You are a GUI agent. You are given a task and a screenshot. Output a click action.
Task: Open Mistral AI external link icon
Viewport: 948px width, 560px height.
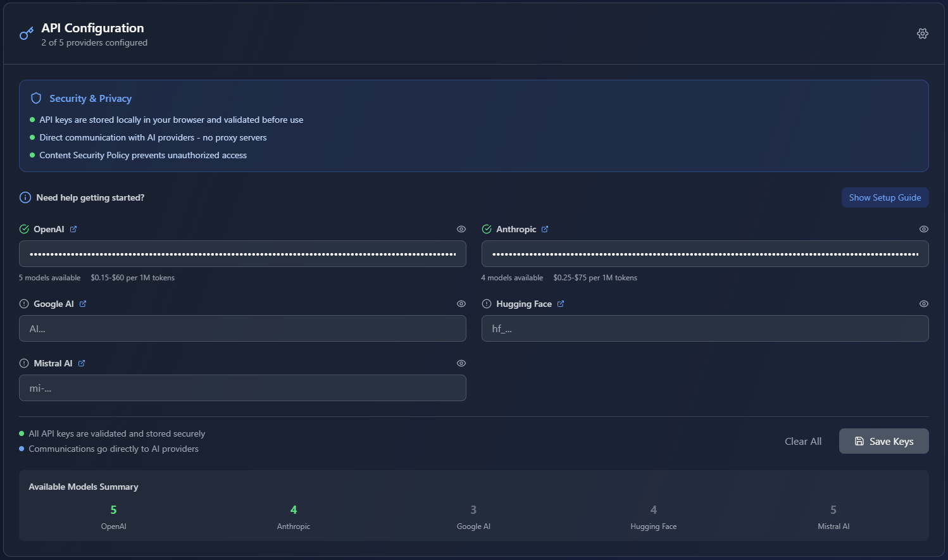coord(82,363)
